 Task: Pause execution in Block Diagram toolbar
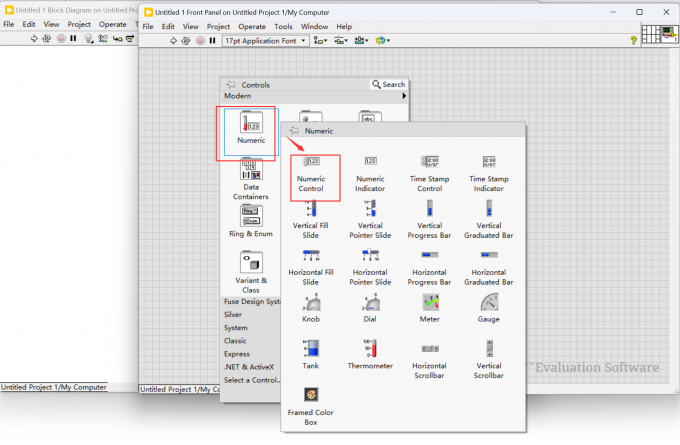tap(73, 39)
